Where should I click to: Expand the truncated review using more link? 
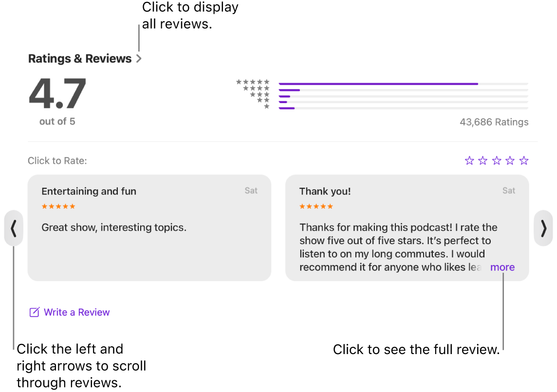(x=502, y=267)
